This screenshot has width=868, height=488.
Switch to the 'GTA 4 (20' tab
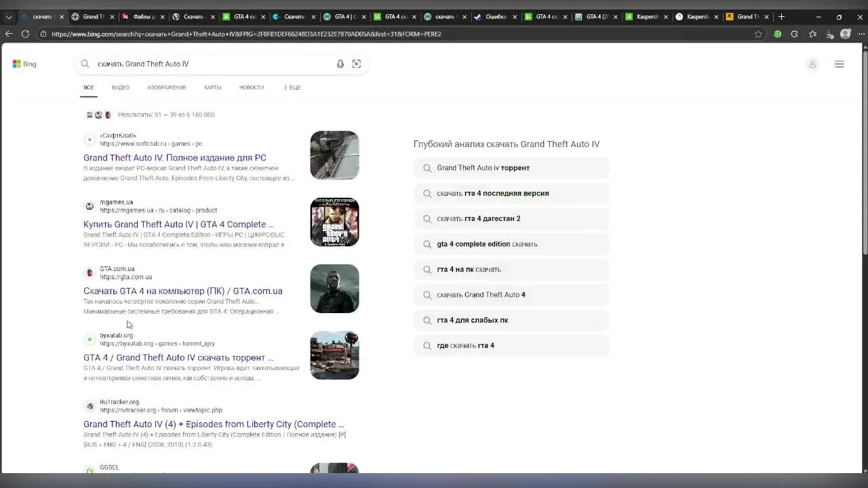[595, 17]
